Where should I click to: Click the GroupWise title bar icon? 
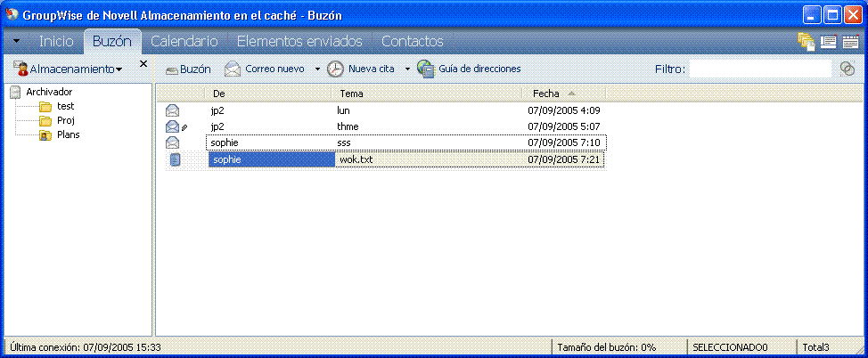11,15
